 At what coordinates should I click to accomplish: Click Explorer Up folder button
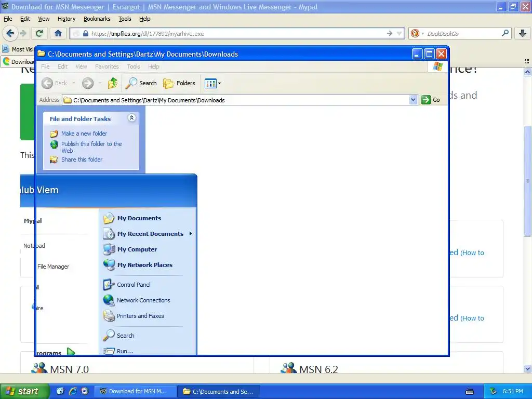click(113, 83)
